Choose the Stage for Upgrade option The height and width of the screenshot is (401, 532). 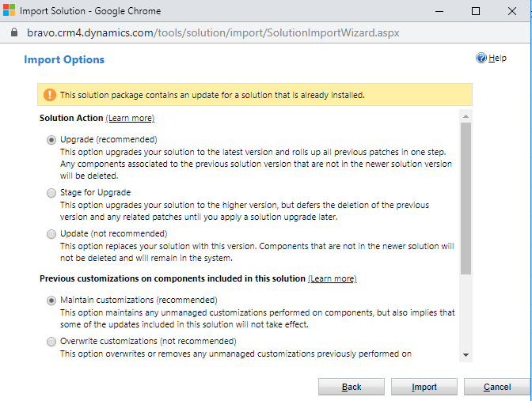pyautogui.click(x=52, y=192)
